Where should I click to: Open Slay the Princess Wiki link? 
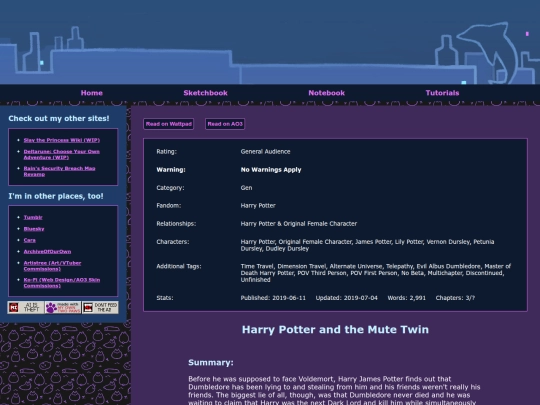[x=62, y=140]
